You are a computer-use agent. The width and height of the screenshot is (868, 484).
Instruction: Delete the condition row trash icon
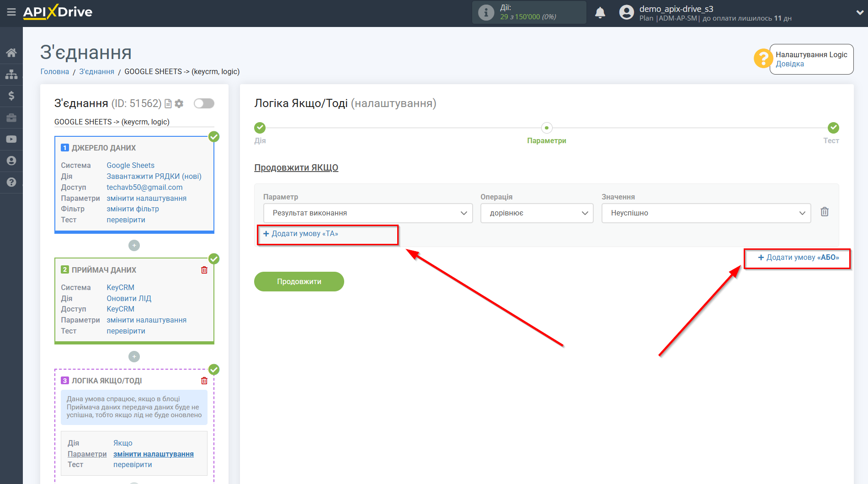pos(825,212)
